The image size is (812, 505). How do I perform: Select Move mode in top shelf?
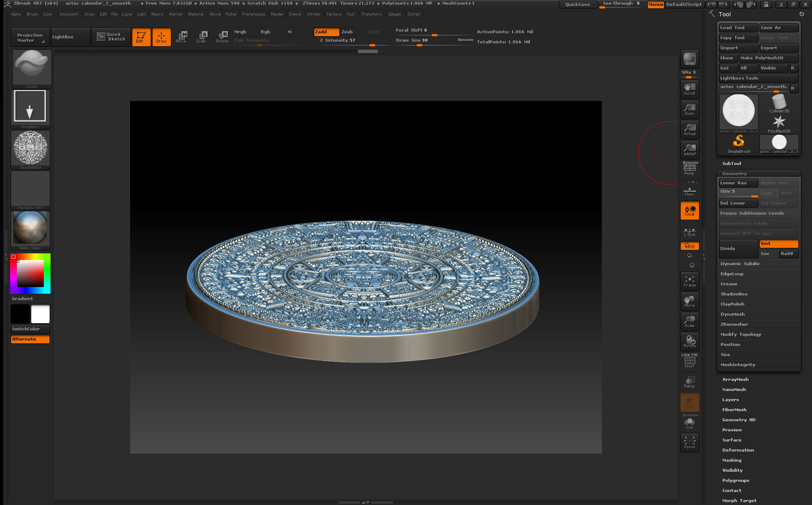tap(182, 37)
